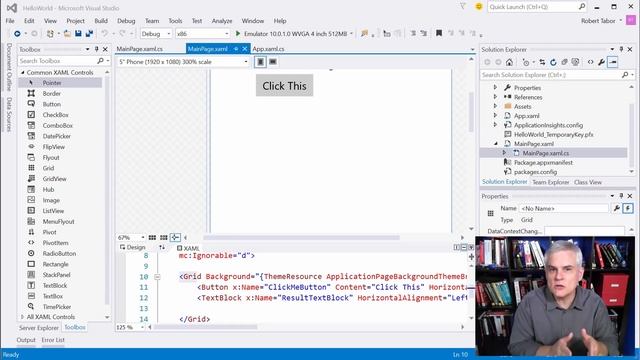640x360 pixels.
Task: Select the RadioButton control in Toolbox
Action: coord(60,253)
